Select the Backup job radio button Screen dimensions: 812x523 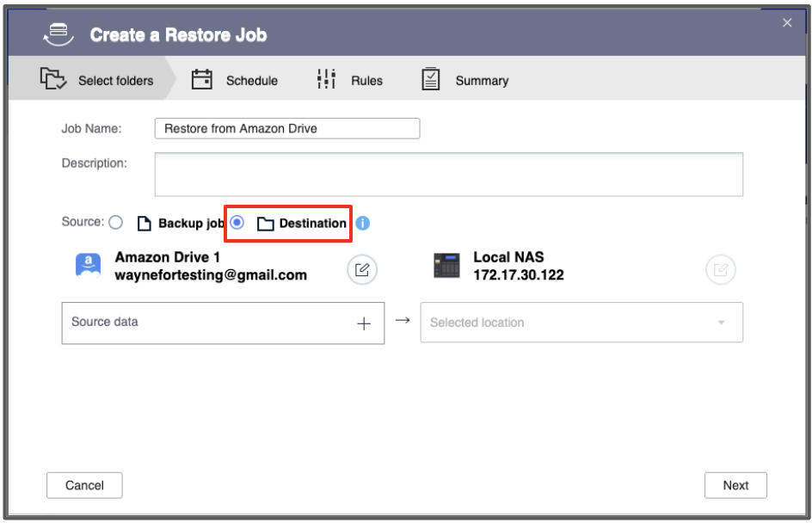[x=116, y=223]
